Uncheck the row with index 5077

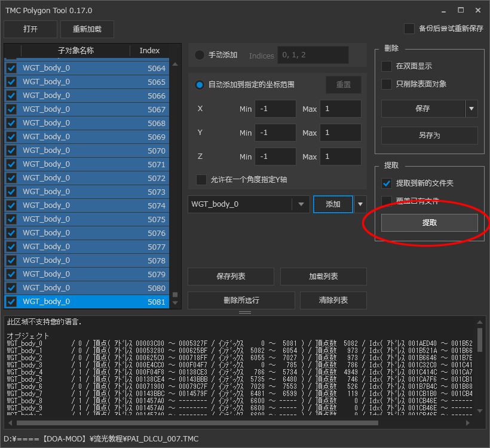pos(11,247)
